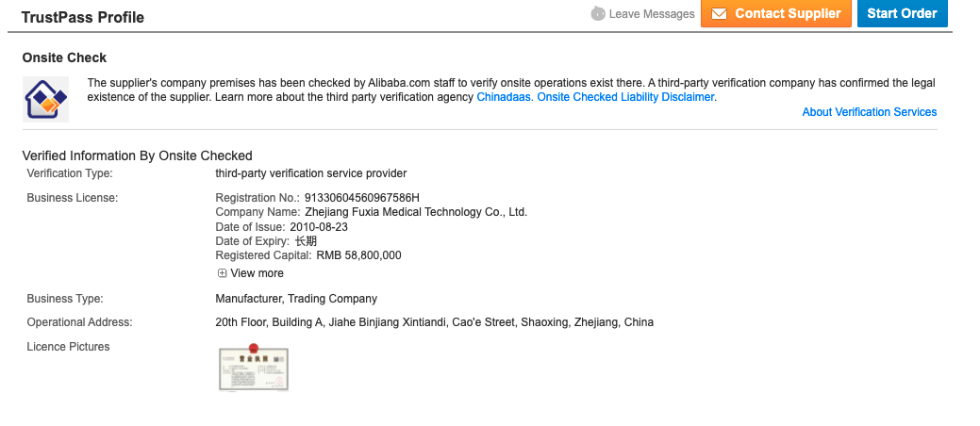Viewport: 980px width, 426px height.
Task: Expand the View more license details text
Action: point(257,273)
